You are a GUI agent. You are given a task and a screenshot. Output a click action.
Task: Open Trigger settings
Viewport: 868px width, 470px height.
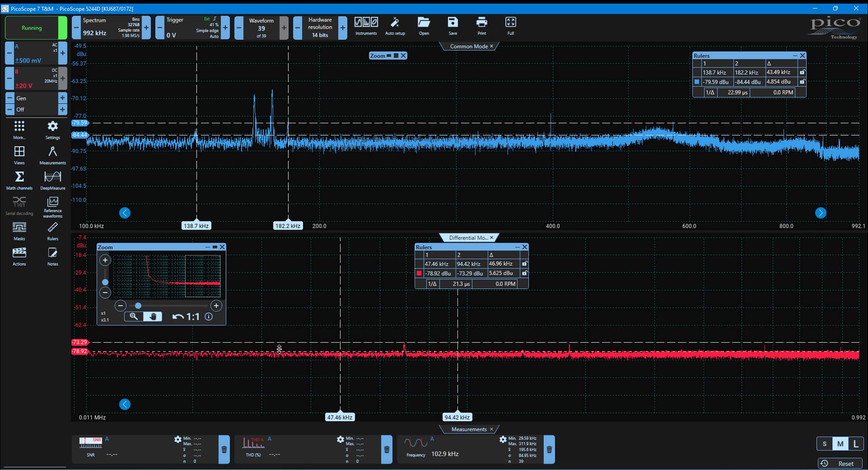coord(192,28)
